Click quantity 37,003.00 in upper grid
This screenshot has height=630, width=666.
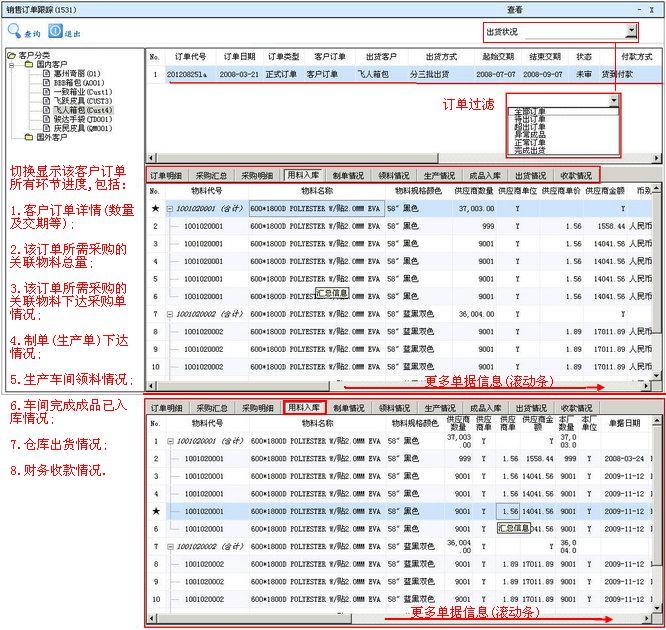(477, 209)
